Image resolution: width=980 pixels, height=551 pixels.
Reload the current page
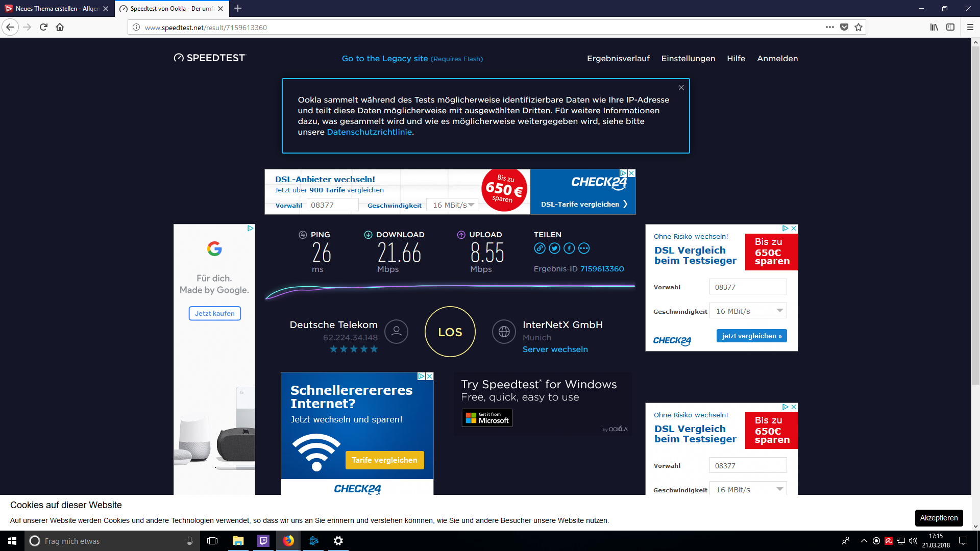[43, 27]
